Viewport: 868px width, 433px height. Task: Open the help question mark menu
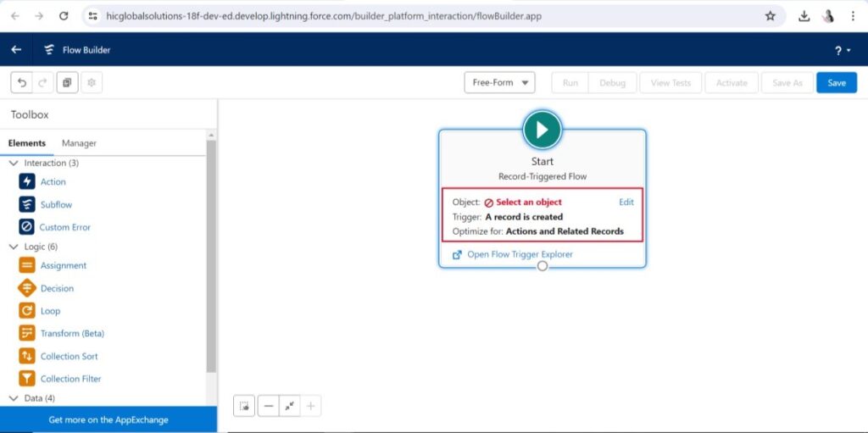[842, 50]
